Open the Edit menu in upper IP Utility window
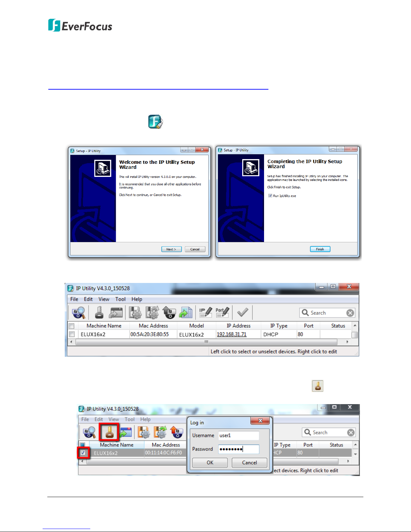The width and height of the screenshot is (411, 532). (88, 299)
